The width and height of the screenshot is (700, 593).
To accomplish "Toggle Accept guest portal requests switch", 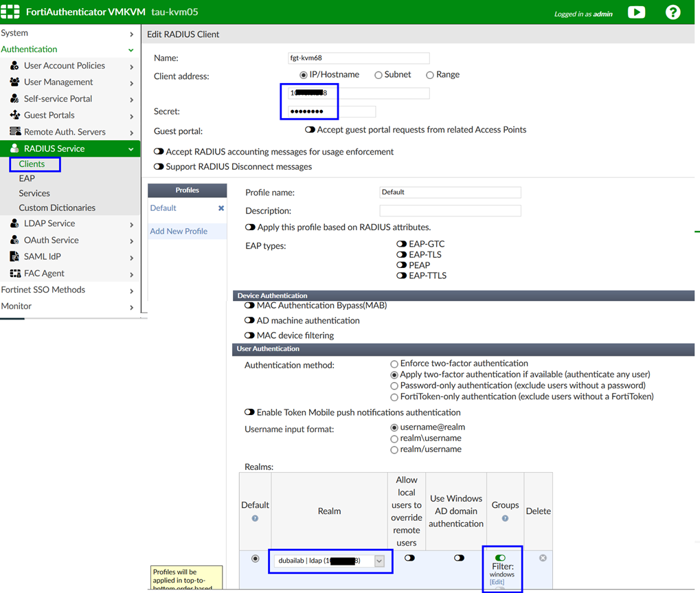I will coord(310,130).
